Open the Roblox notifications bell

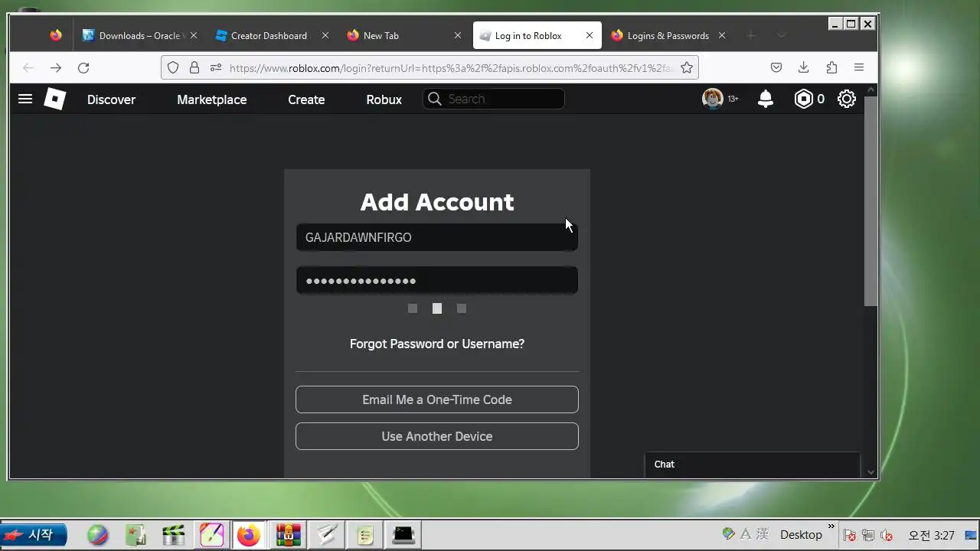pyautogui.click(x=766, y=99)
